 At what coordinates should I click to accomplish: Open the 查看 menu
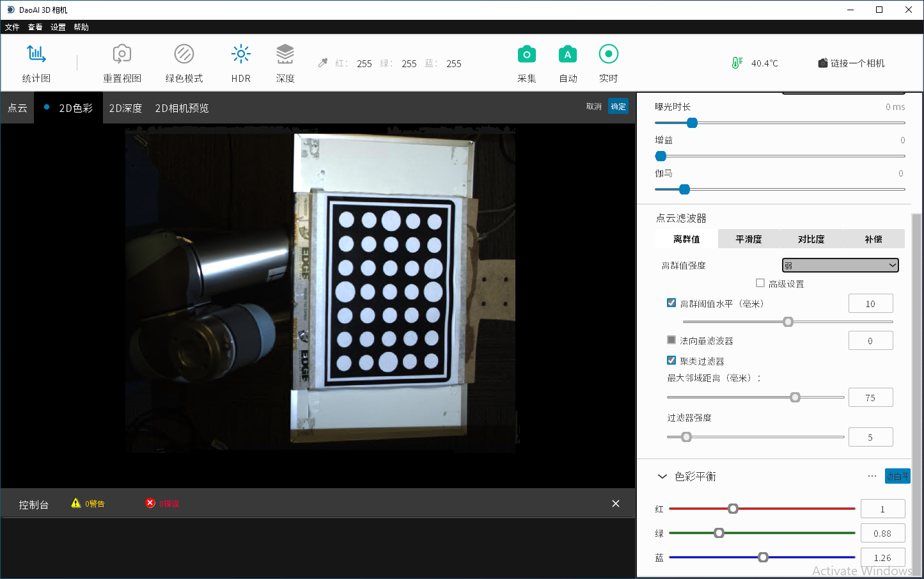[35, 27]
